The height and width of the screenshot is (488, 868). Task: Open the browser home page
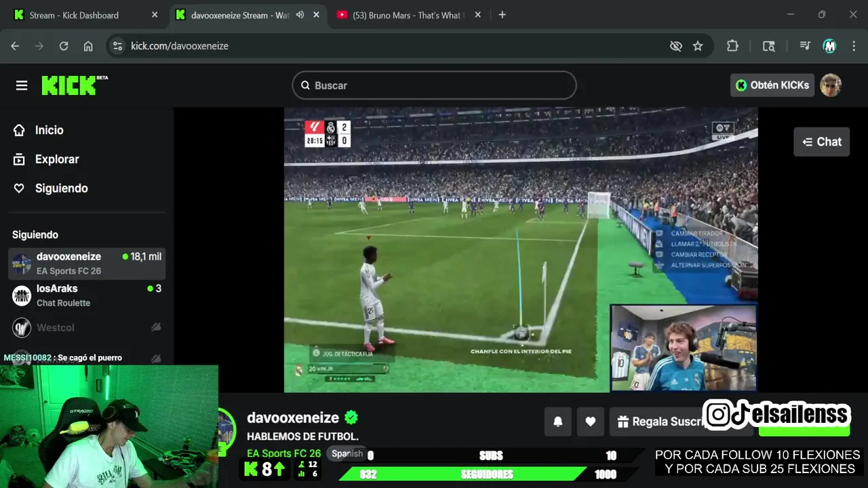click(x=88, y=46)
